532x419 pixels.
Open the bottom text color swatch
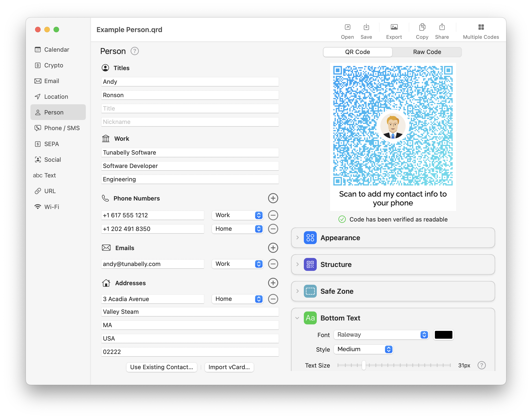443,335
